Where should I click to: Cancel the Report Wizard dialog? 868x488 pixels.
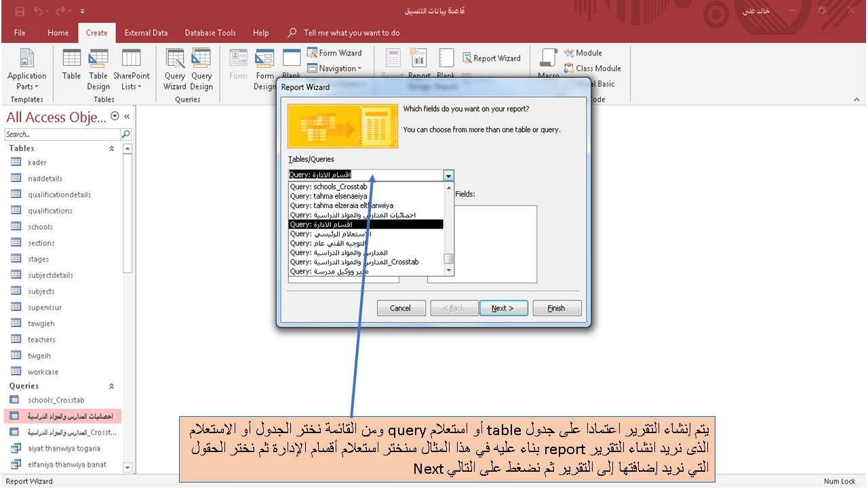point(401,308)
